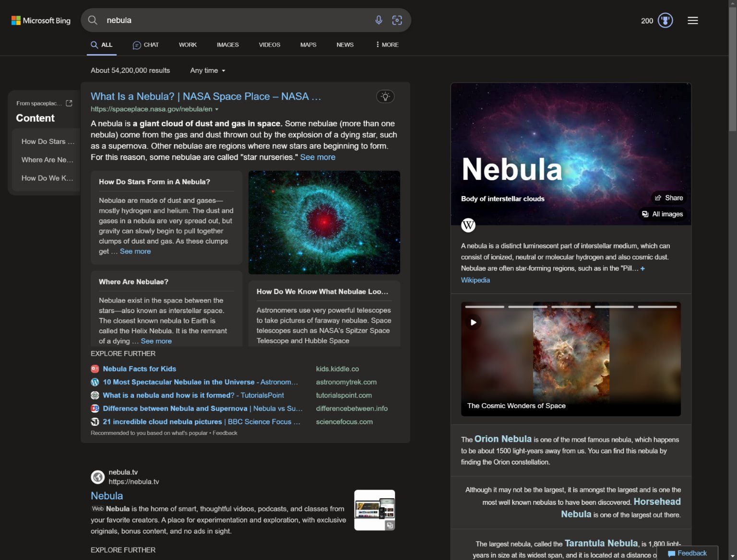Open Nebula Facts for Kids link

pyautogui.click(x=139, y=369)
